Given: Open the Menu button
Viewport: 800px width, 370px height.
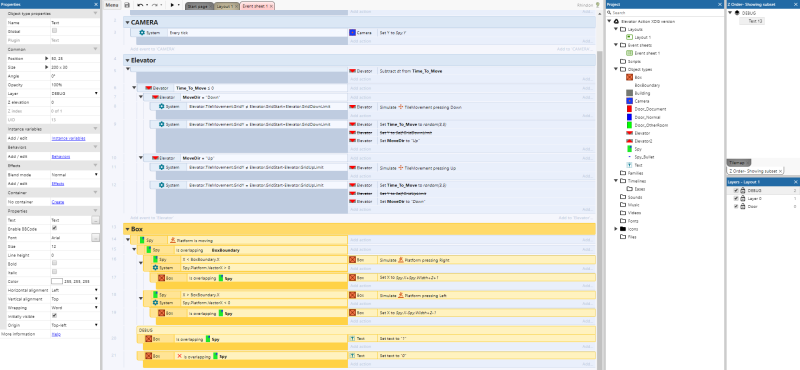Looking at the screenshot, I should pos(112,5).
